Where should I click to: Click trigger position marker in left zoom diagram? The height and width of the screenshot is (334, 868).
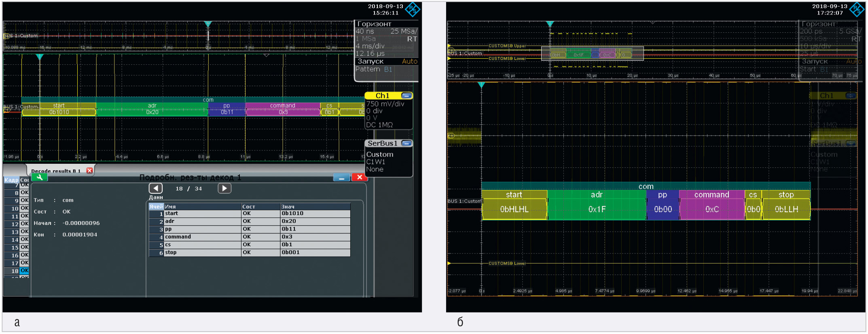pyautogui.click(x=40, y=57)
